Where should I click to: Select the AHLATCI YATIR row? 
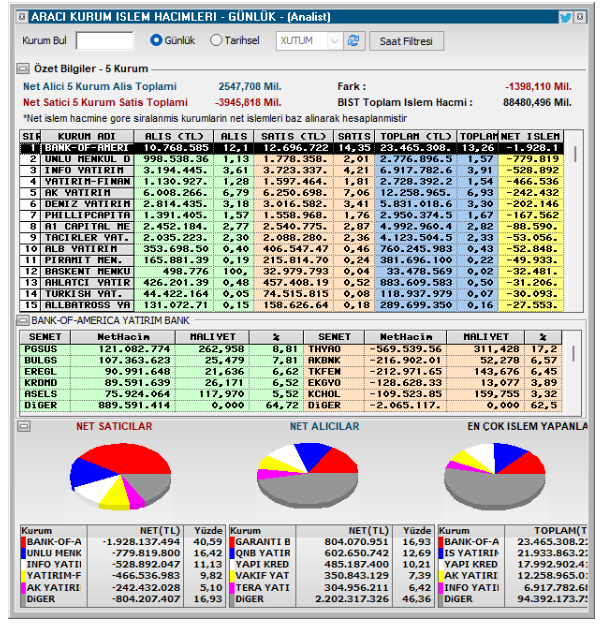[292, 282]
